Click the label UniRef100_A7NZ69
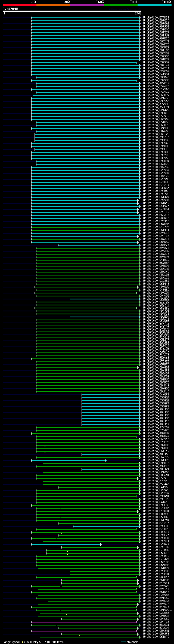 point(156,428)
